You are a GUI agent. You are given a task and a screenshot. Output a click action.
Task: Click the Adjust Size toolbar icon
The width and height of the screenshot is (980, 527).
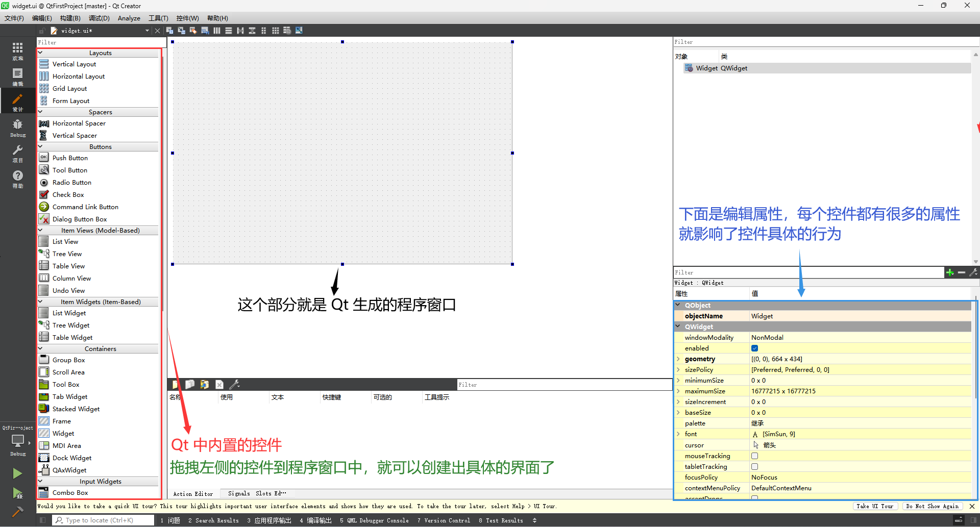(299, 31)
